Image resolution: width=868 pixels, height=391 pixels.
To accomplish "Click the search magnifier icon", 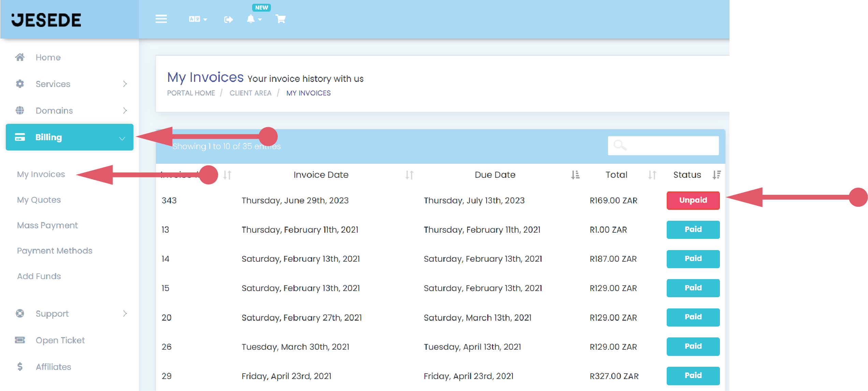I will click(620, 145).
